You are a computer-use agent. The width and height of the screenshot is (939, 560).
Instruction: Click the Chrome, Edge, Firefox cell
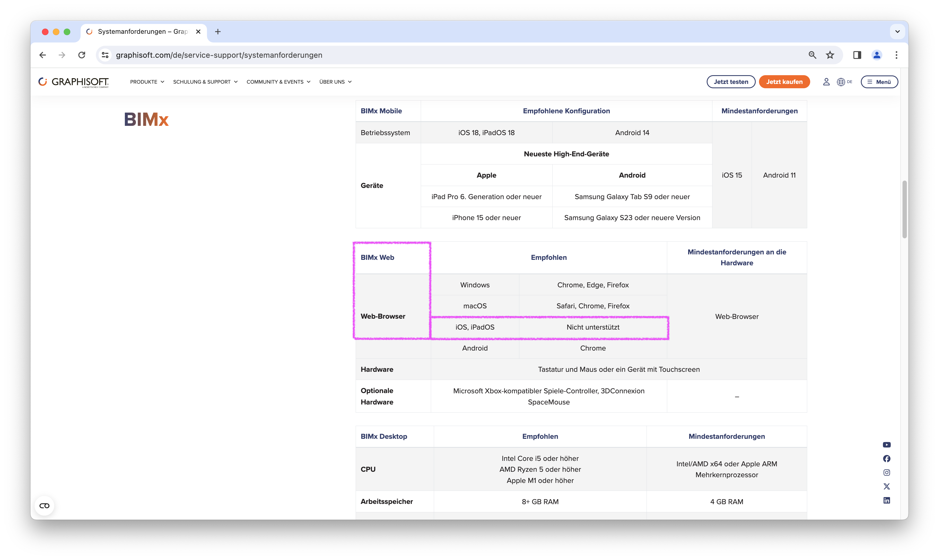click(593, 285)
